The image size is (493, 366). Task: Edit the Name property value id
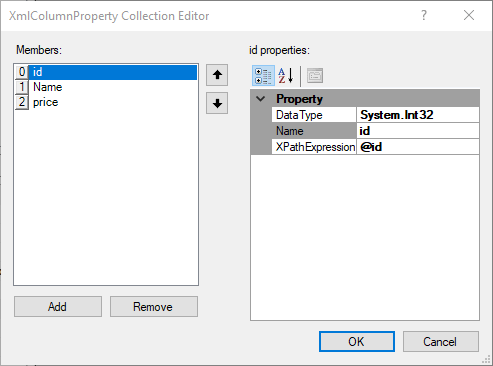coord(418,131)
